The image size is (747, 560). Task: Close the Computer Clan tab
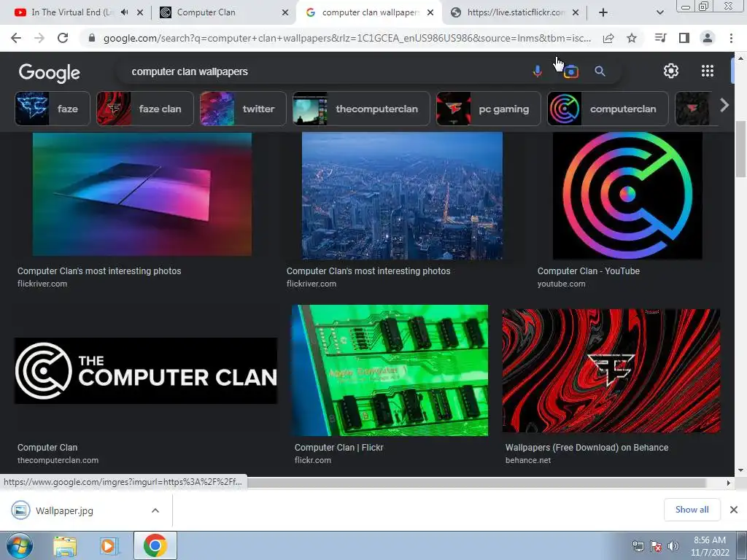(285, 12)
